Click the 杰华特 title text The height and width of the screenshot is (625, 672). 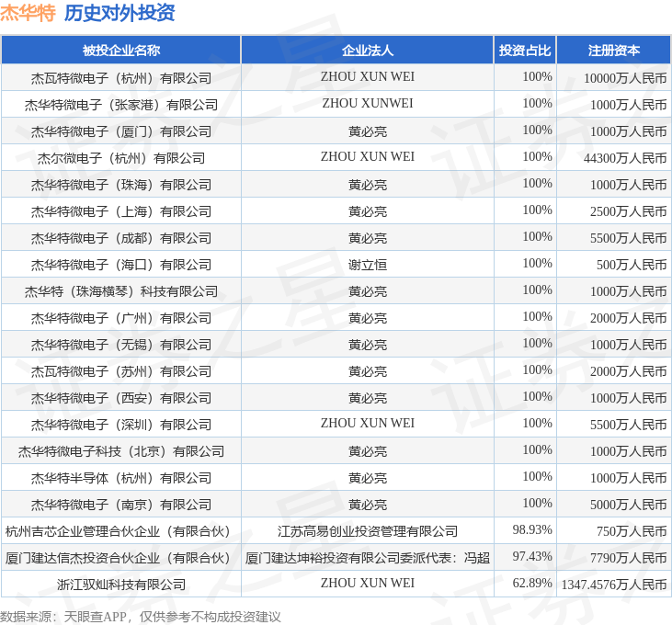coord(28,13)
